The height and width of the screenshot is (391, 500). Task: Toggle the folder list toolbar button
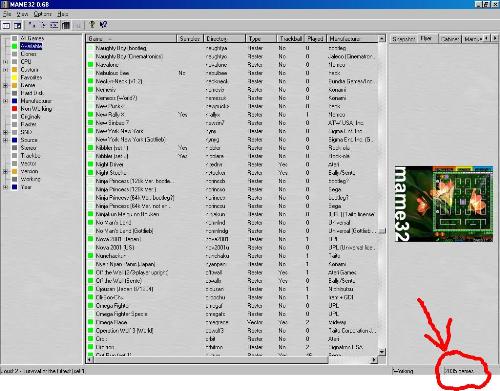(6, 25)
